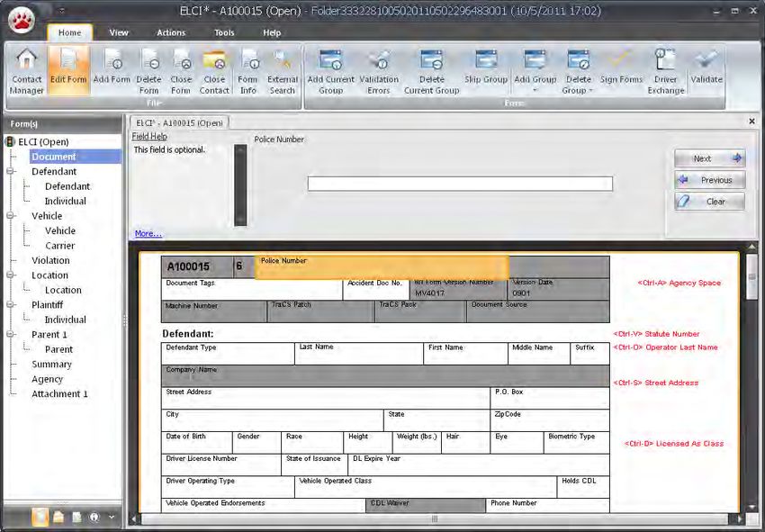Viewport: 765px width, 532px height.
Task: Open the Help ribbon tab
Action: pyautogui.click(x=272, y=32)
